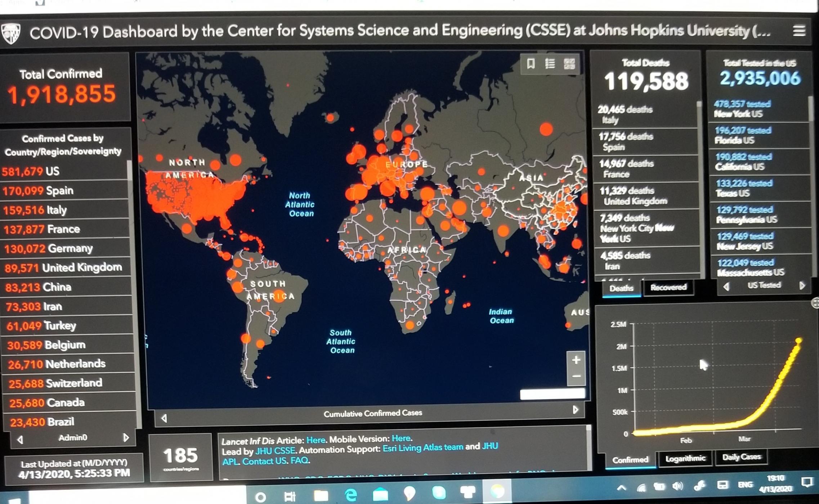Go to next Admin level list
819x504 pixels.
[x=126, y=438]
